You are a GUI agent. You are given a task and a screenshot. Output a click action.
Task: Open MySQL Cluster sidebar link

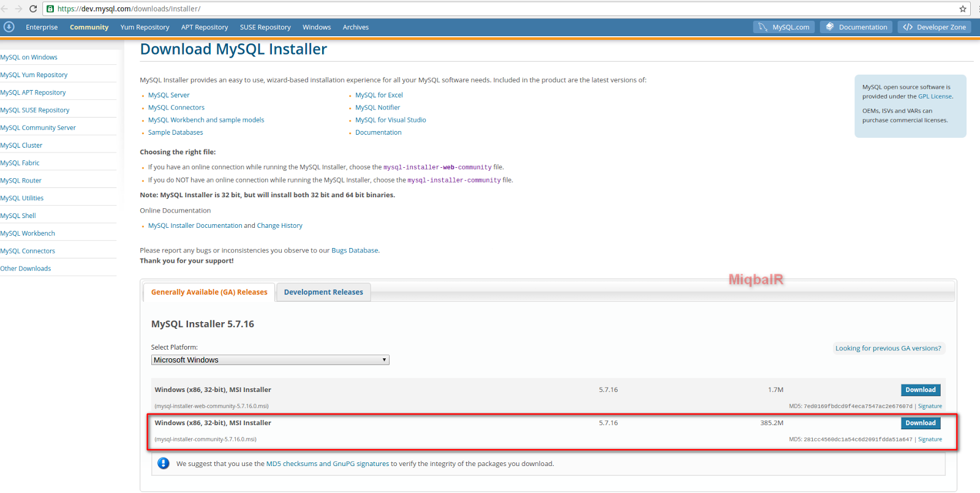[x=21, y=145]
